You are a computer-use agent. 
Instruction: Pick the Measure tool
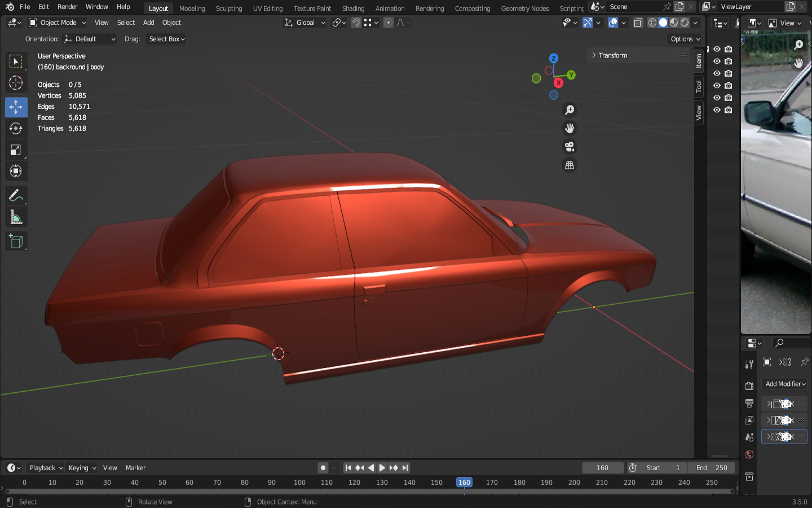16,218
